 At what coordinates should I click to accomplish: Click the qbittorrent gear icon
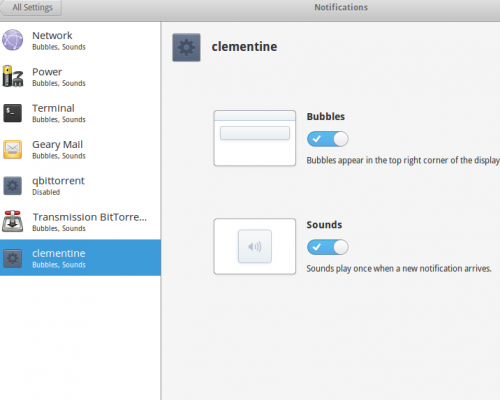point(13,186)
